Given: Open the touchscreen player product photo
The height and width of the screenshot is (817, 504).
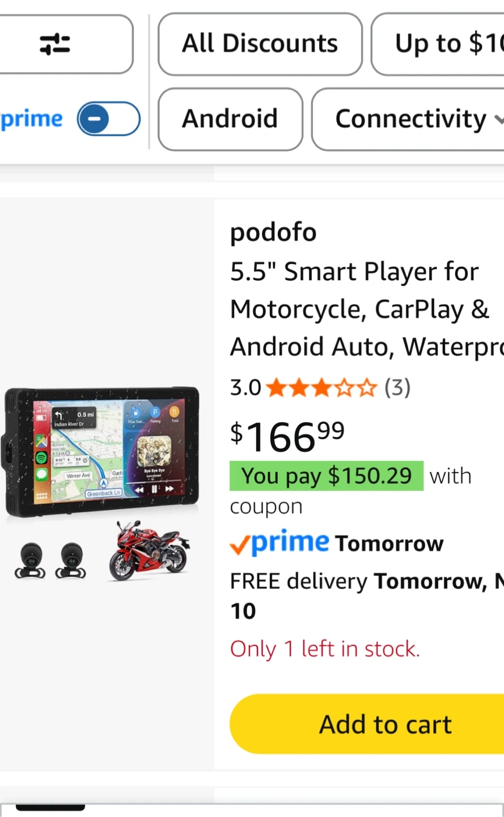Looking at the screenshot, I should [x=102, y=451].
